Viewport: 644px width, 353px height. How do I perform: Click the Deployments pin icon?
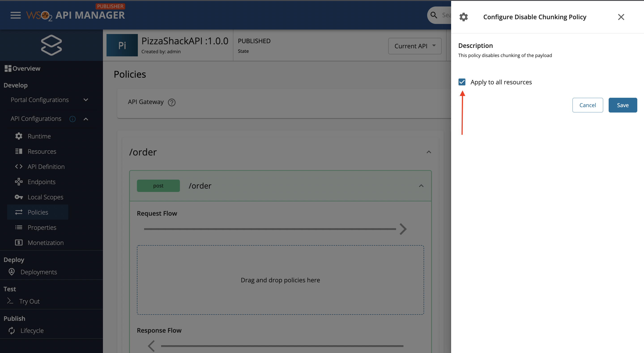[x=11, y=272]
